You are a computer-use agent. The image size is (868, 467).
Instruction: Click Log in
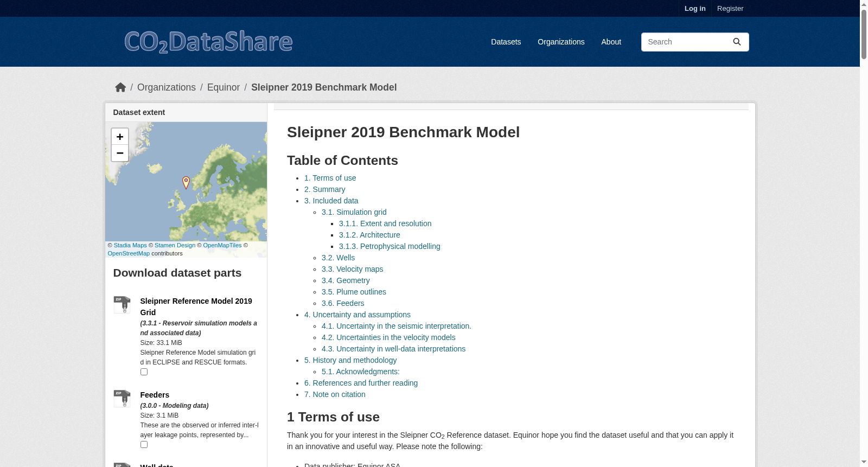tap(695, 8)
